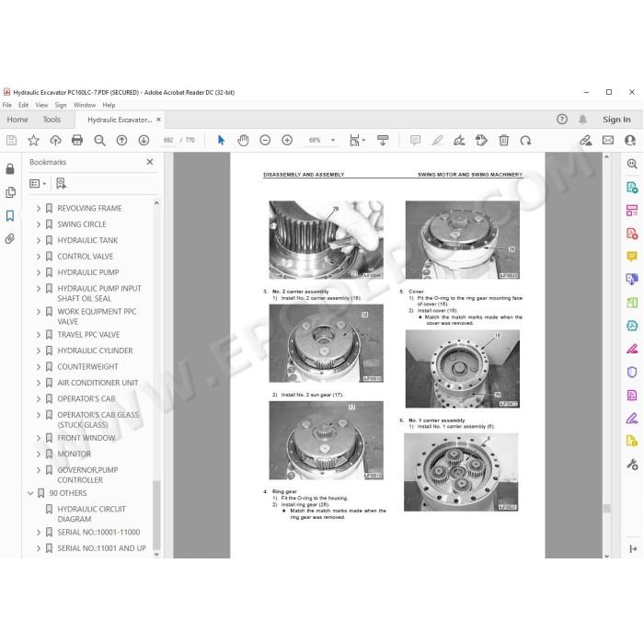
Task: Go to previous page arrow
Action: tap(121, 140)
